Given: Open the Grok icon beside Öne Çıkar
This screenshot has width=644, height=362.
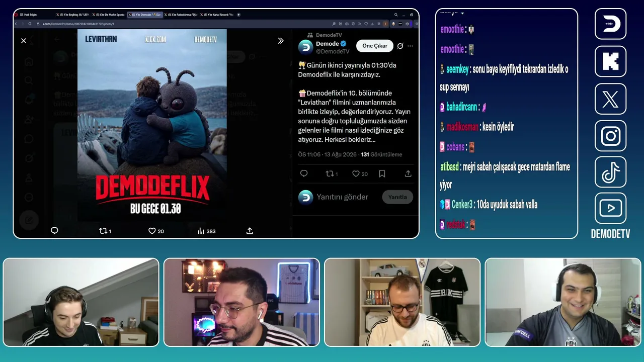Looking at the screenshot, I should 400,46.
